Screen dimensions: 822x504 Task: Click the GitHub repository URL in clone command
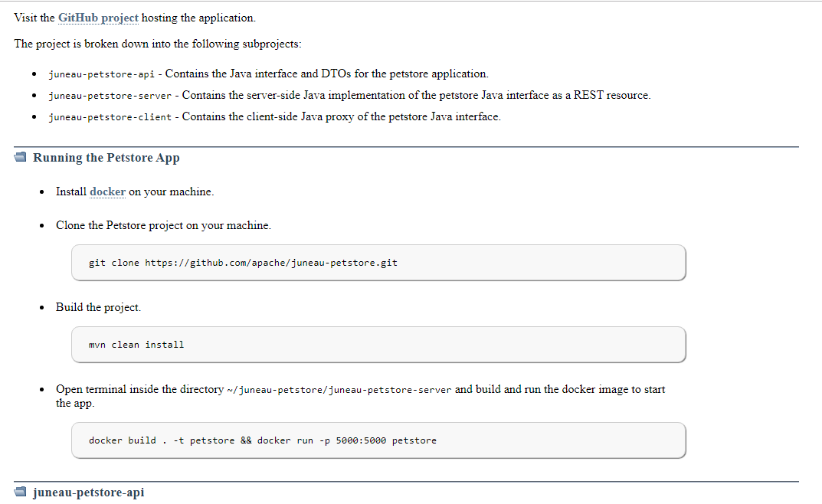(271, 263)
